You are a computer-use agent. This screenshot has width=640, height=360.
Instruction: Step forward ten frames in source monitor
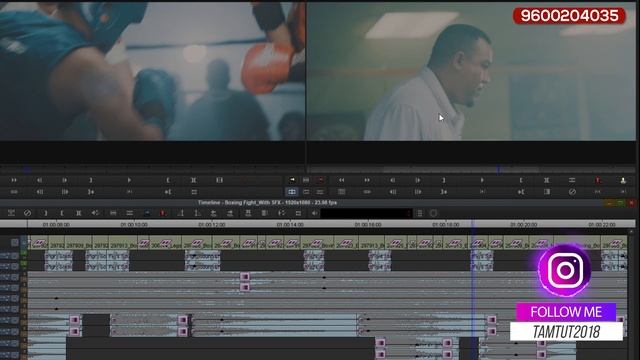65,192
